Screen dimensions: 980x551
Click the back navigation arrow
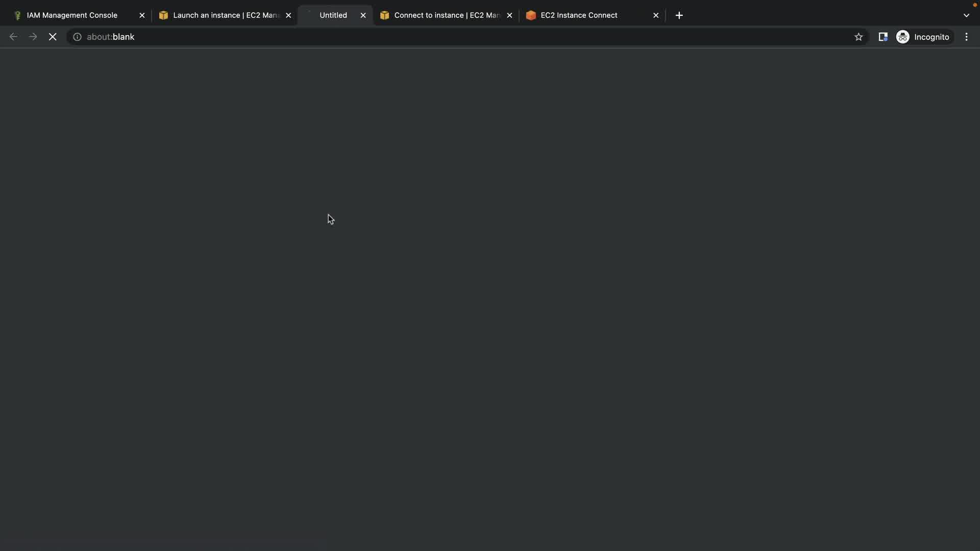pos(14,37)
